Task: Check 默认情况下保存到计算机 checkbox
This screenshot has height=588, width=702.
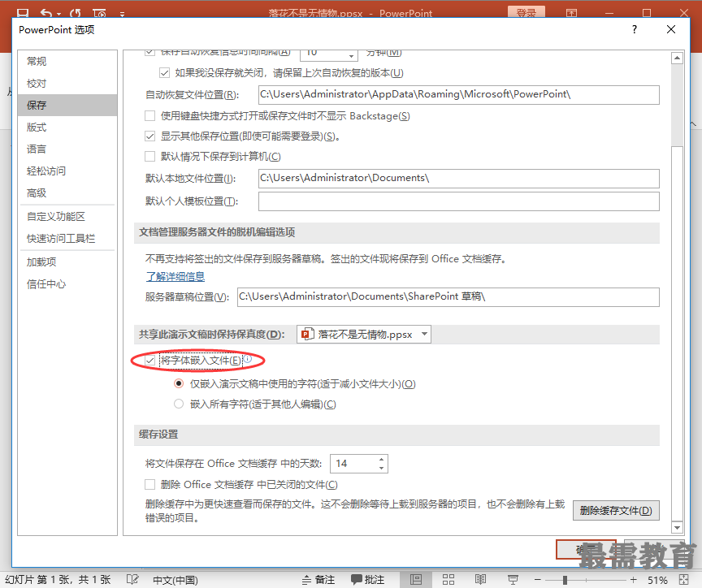Action: click(x=150, y=156)
